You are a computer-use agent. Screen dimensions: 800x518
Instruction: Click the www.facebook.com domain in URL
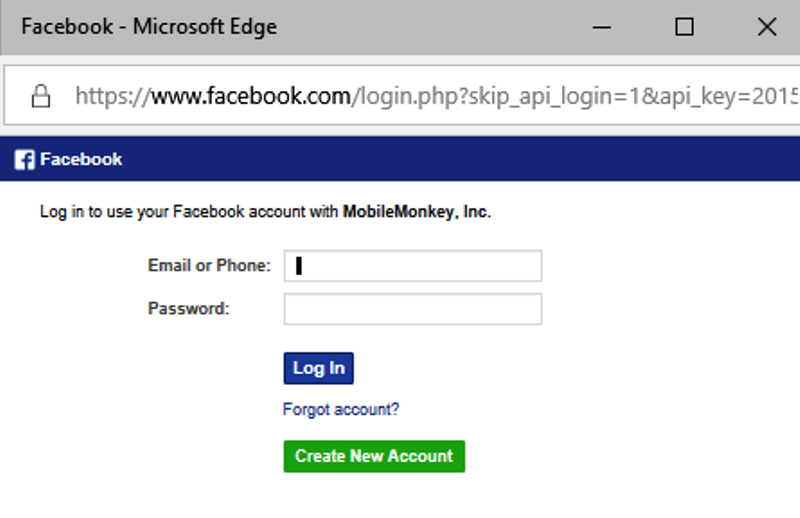[252, 96]
